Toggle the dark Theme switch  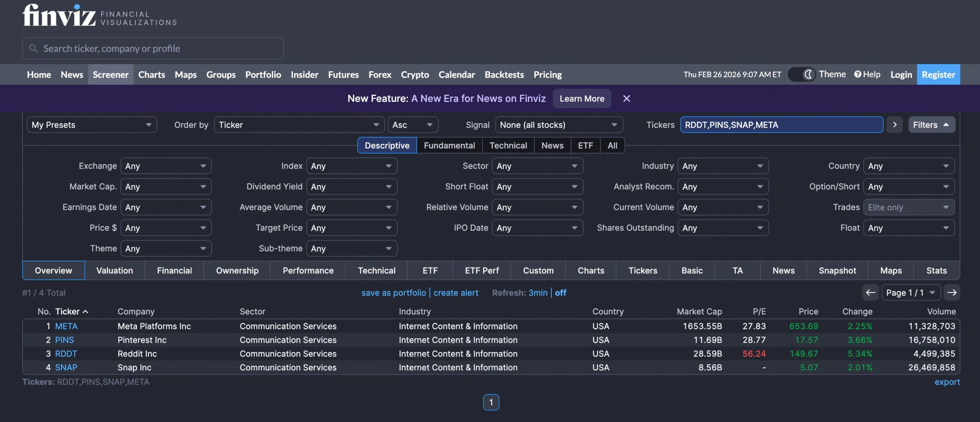tap(802, 75)
